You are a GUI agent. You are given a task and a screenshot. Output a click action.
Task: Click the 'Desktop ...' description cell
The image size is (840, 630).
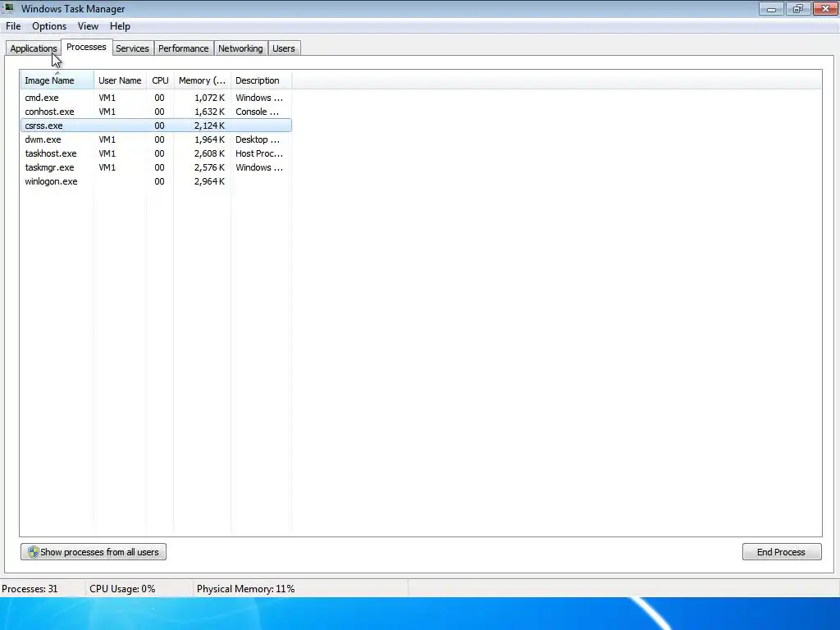coord(258,139)
